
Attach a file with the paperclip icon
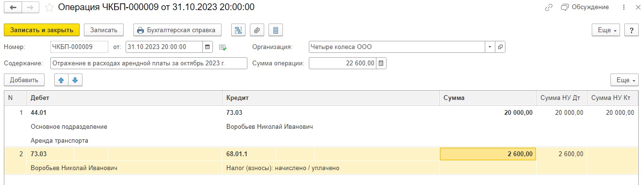click(257, 30)
